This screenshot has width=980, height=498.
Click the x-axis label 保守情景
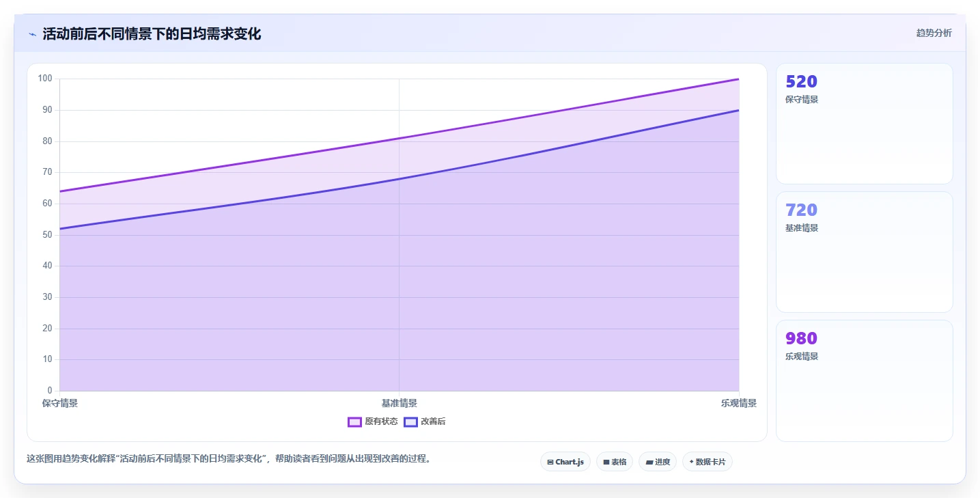pos(60,403)
